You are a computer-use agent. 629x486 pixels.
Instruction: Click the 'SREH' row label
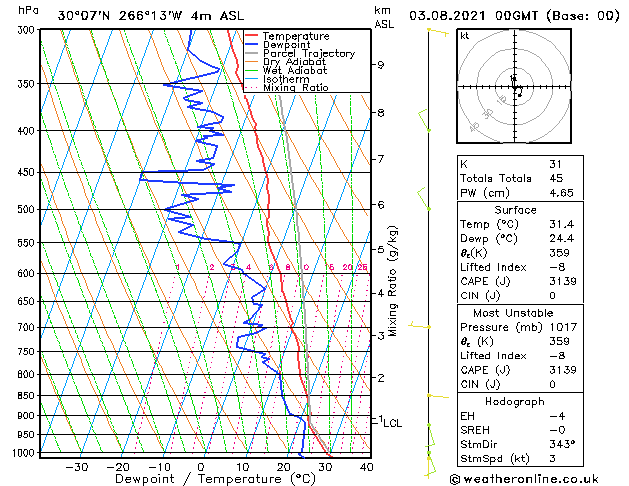tap(475, 430)
